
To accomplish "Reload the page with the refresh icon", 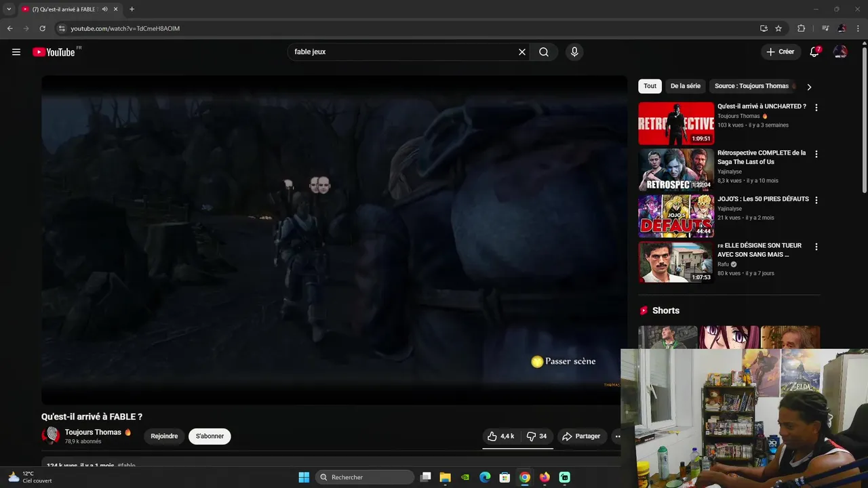I will click(42, 28).
